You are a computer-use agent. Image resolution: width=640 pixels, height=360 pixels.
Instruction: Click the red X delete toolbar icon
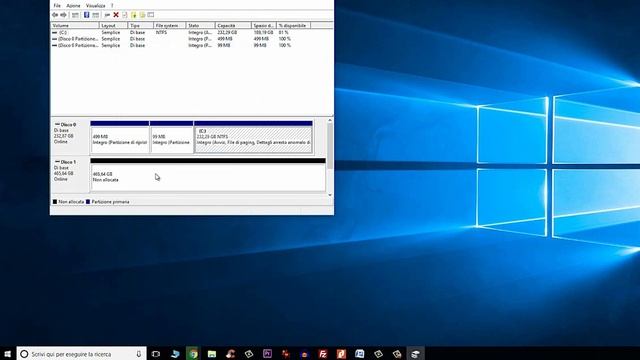click(116, 15)
